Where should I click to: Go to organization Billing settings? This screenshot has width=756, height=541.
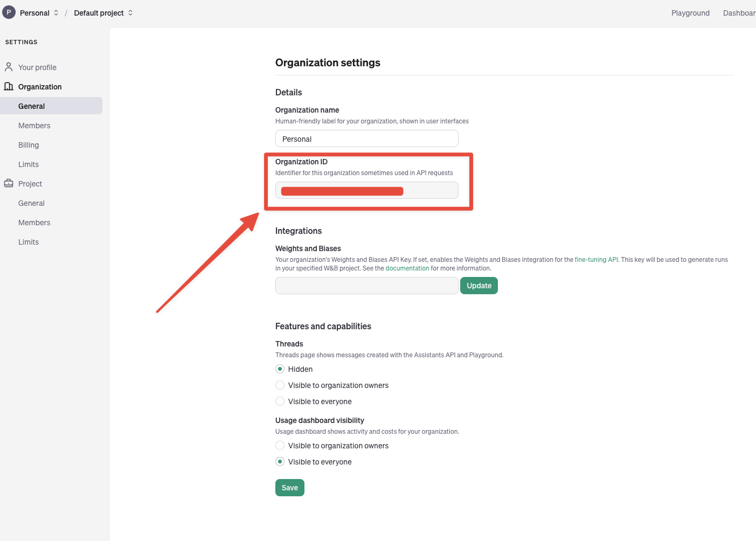coord(29,145)
